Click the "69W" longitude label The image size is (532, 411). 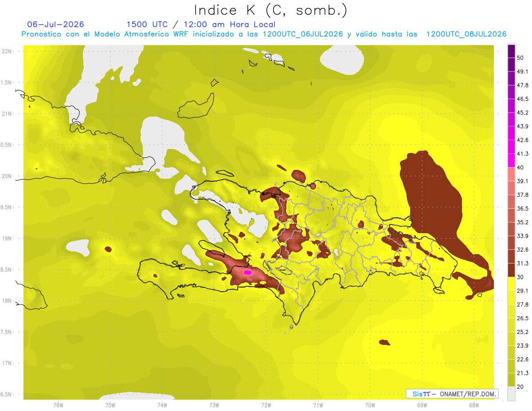click(422, 406)
